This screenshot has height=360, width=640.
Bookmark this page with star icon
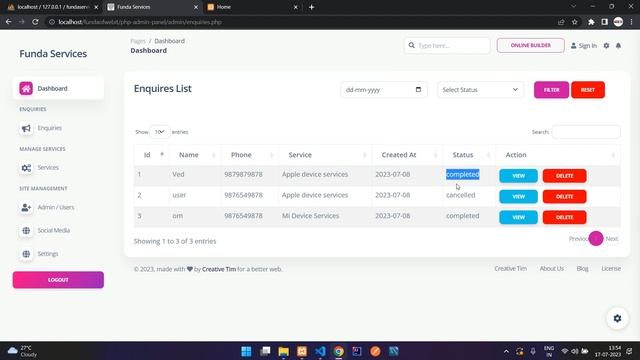(x=575, y=22)
